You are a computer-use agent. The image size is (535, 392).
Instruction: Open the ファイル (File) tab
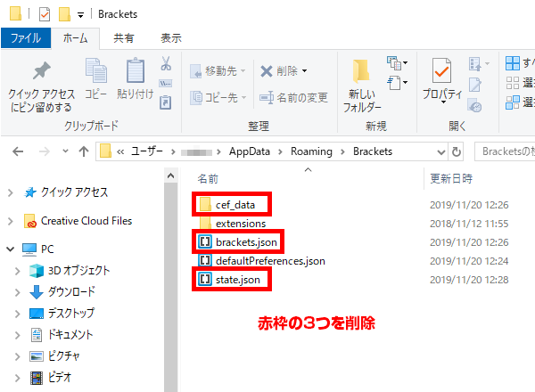point(26,37)
